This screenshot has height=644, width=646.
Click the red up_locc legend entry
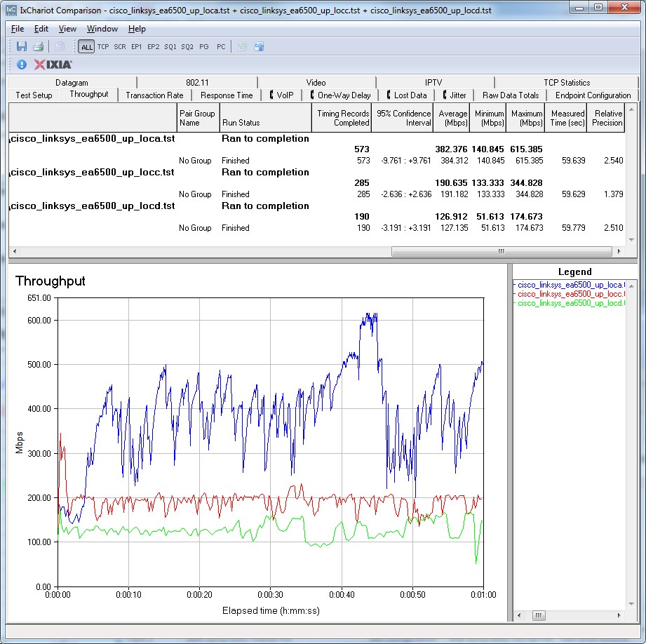570,294
